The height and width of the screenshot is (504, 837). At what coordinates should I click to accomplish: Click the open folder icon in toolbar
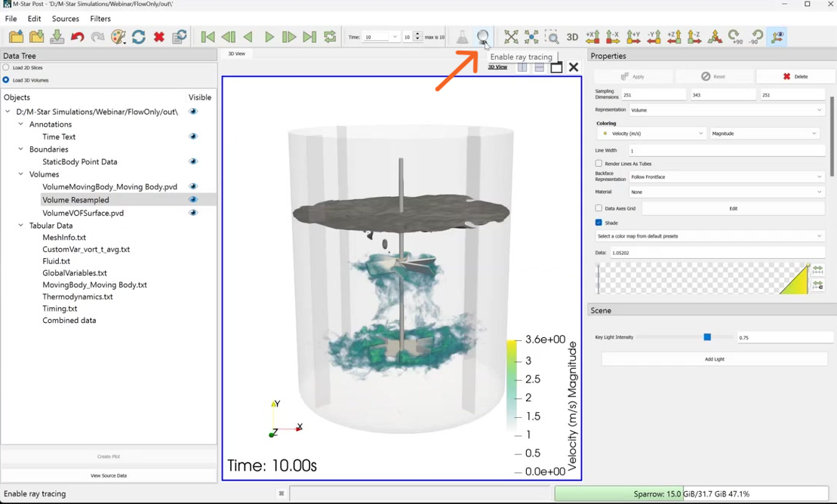point(17,37)
